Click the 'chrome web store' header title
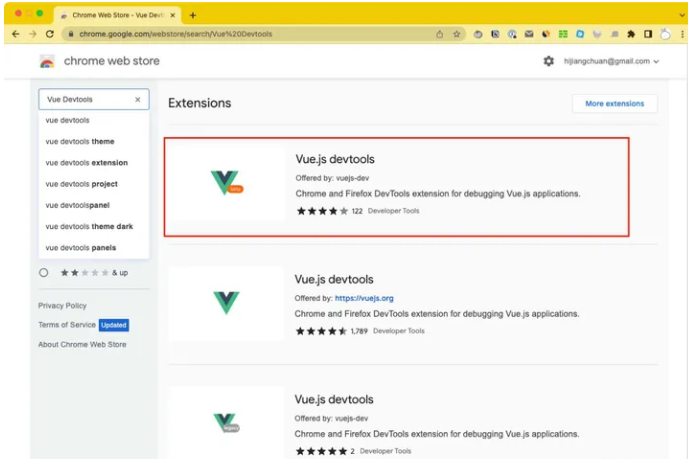 point(111,61)
